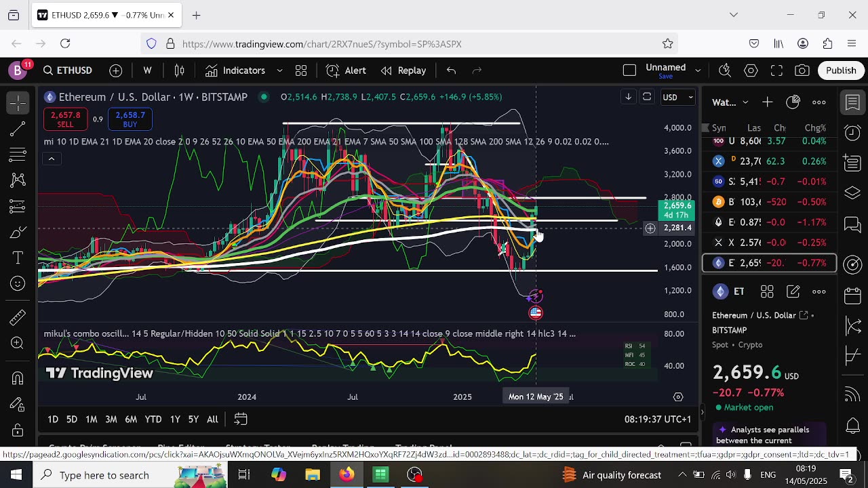
Task: Open the Fibonacci/Gann tools group
Action: click(x=18, y=155)
